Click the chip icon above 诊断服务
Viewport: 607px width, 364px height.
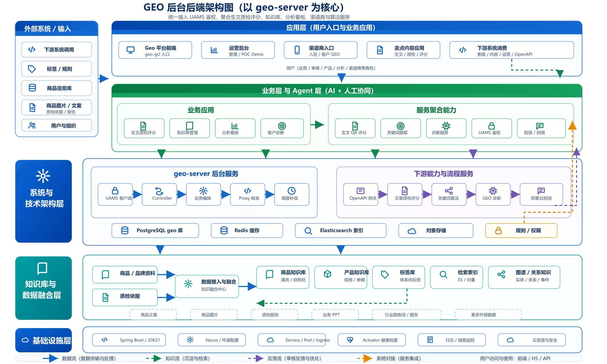(446, 126)
